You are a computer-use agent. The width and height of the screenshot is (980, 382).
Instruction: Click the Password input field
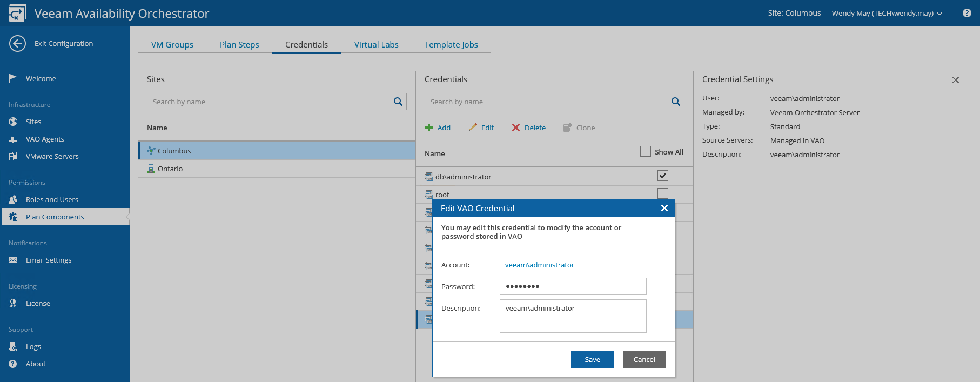pos(573,286)
